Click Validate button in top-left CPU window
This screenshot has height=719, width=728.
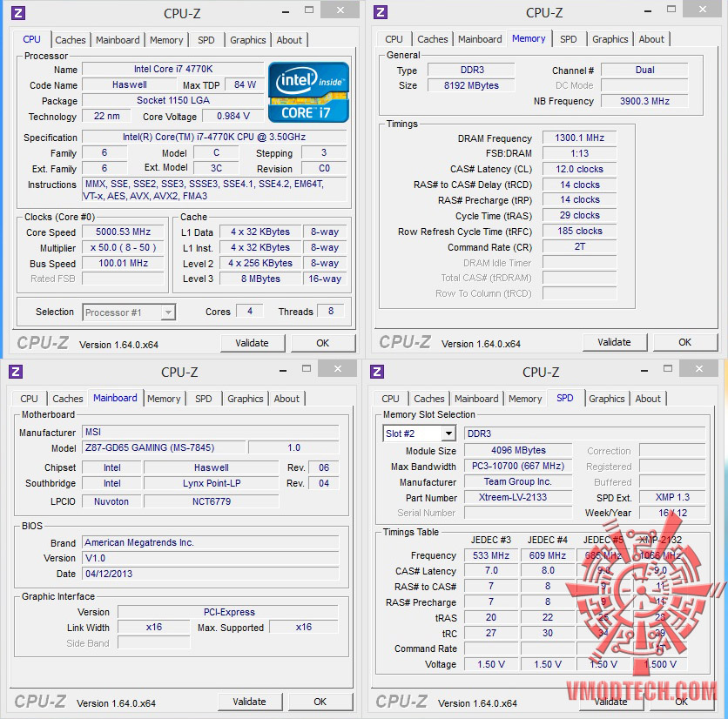[253, 343]
